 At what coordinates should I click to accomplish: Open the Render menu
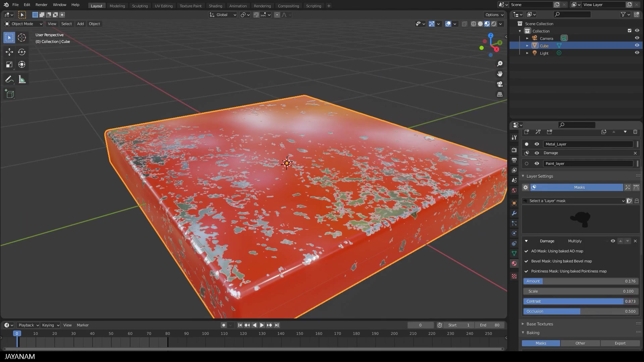tap(41, 5)
